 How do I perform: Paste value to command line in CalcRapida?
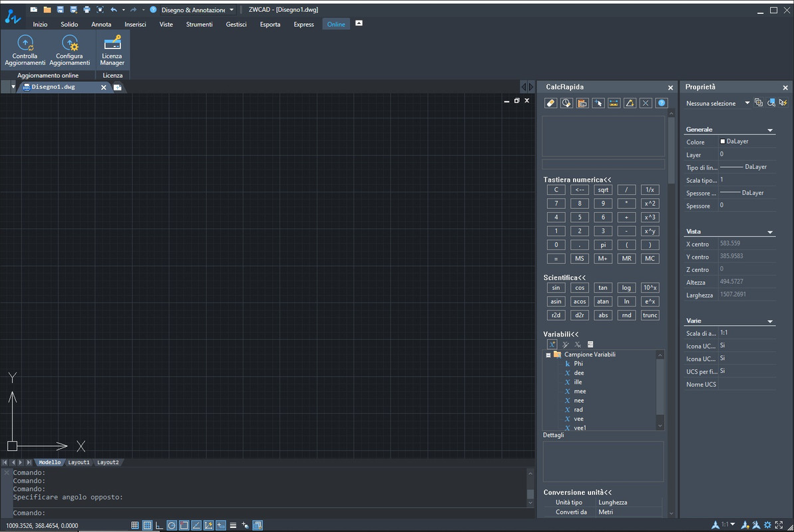click(582, 103)
